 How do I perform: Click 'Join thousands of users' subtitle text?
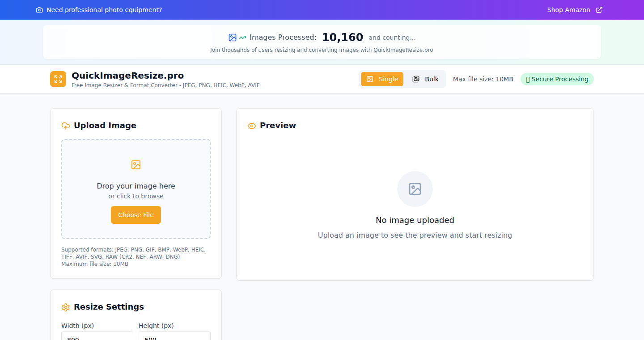pyautogui.click(x=322, y=50)
